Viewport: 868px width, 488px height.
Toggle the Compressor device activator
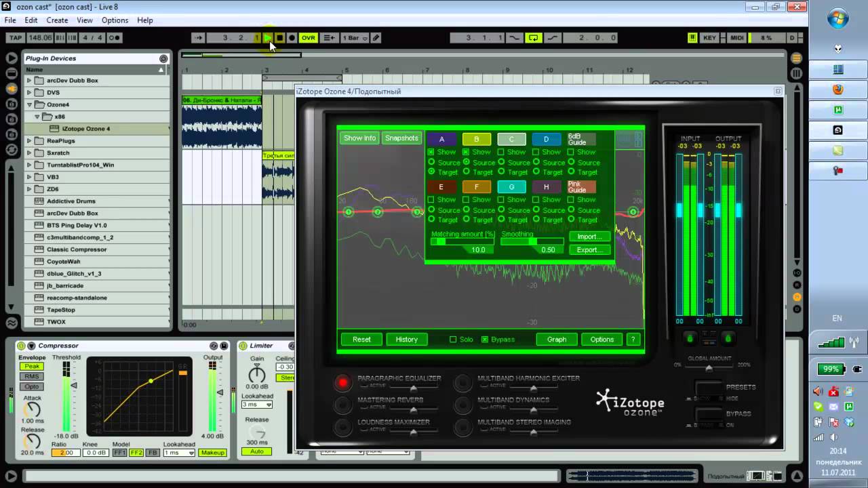22,346
